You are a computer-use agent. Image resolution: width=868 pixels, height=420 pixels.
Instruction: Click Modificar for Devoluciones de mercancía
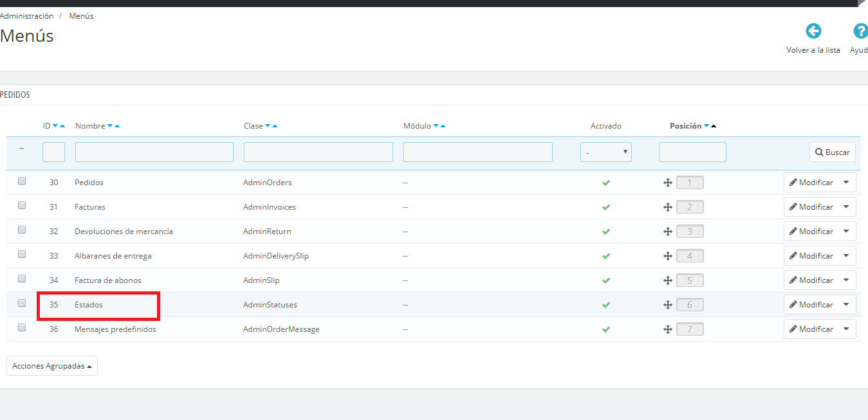pyautogui.click(x=811, y=232)
